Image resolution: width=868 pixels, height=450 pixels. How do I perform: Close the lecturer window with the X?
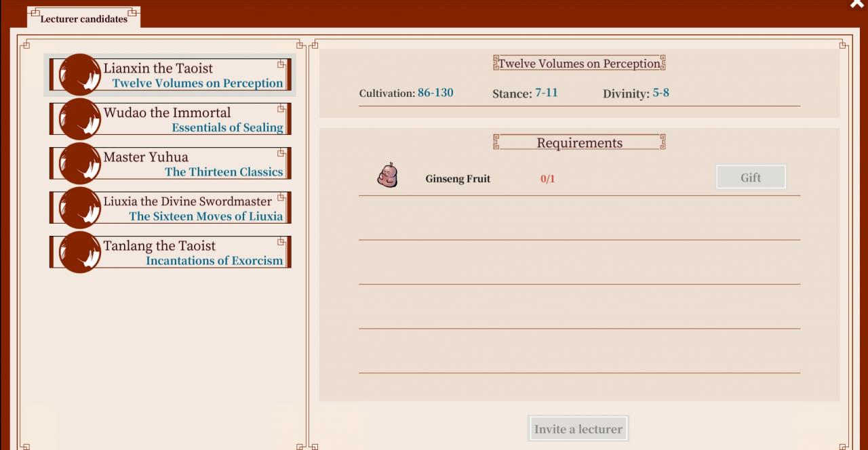856,4
